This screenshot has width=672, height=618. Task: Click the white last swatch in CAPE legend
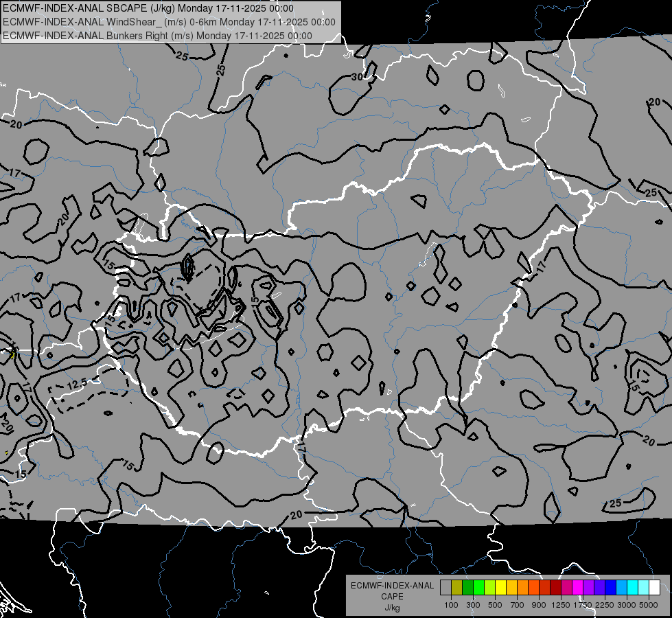coord(655,587)
